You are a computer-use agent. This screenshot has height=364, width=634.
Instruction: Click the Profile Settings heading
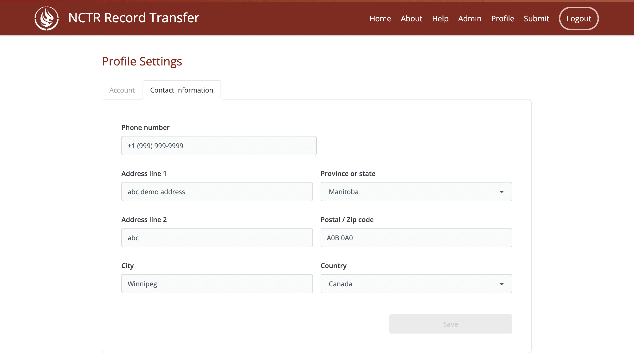142,61
